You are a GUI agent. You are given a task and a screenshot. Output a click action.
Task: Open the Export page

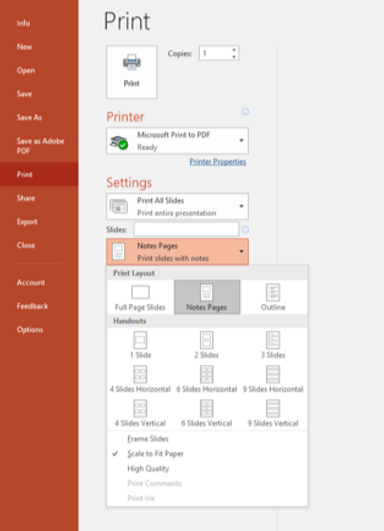pyautogui.click(x=39, y=222)
